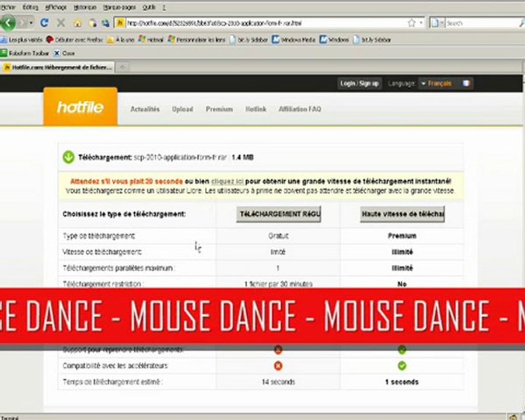Screen dimensions: 525x420
Task: Open the Premium navigation link
Action: tap(219, 109)
